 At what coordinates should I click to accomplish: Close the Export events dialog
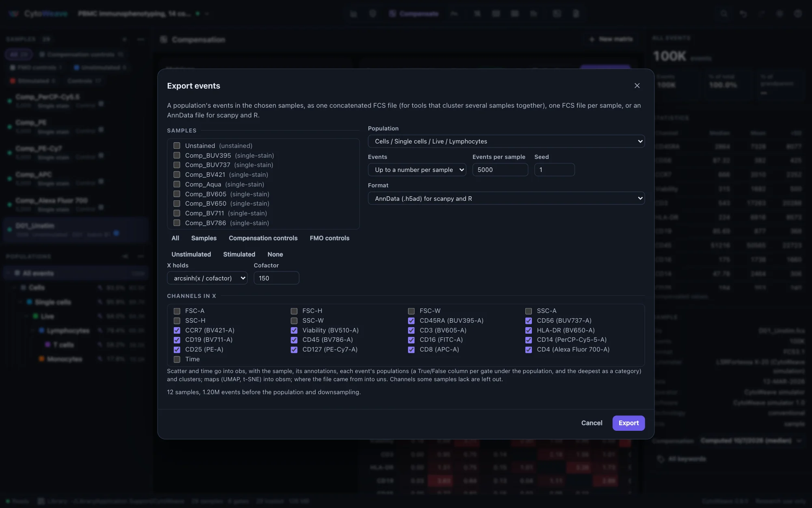click(x=637, y=86)
